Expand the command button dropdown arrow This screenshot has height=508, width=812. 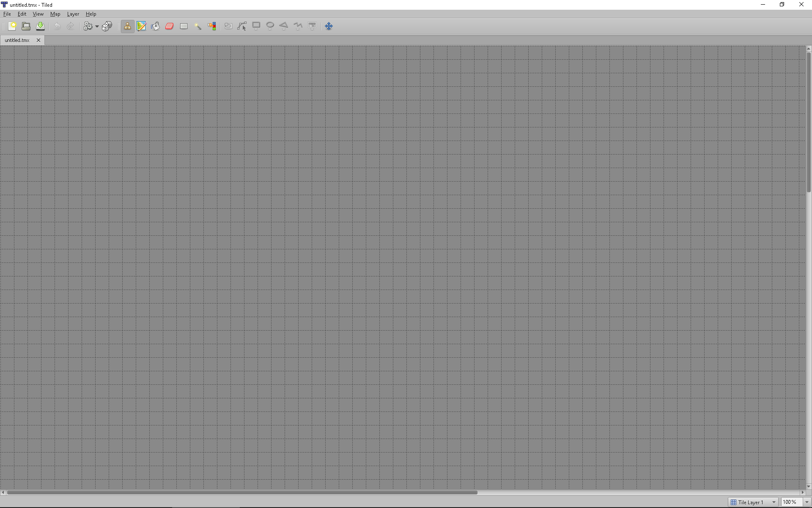97,26
